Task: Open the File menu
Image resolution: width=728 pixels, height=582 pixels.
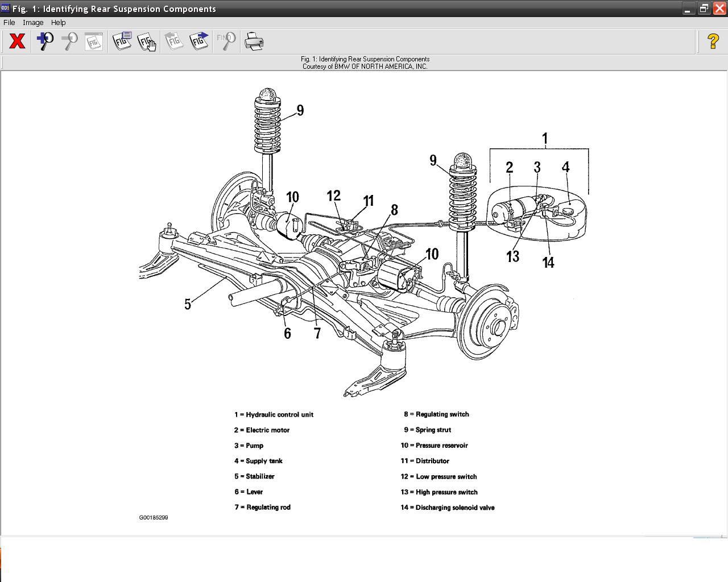Action: click(9, 23)
